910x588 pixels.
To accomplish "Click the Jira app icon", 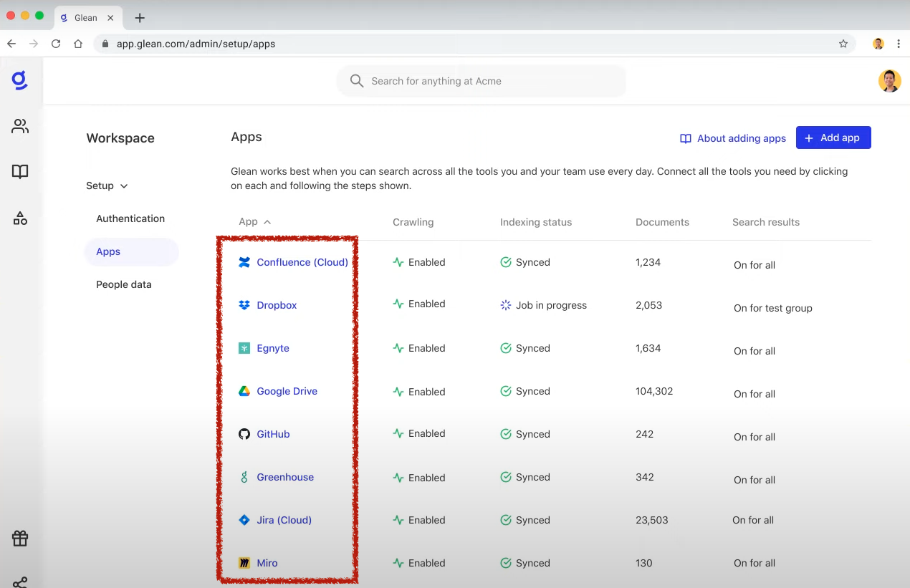I will coord(244,520).
